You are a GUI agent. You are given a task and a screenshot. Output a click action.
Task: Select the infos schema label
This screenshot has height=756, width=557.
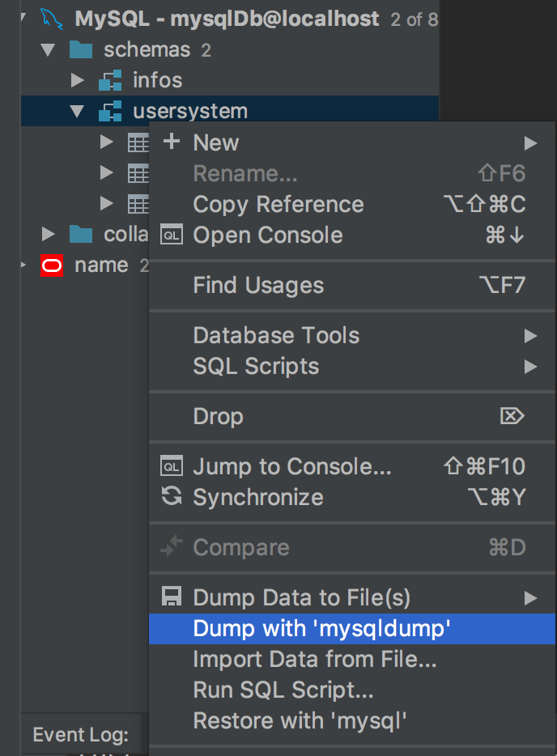point(158,80)
